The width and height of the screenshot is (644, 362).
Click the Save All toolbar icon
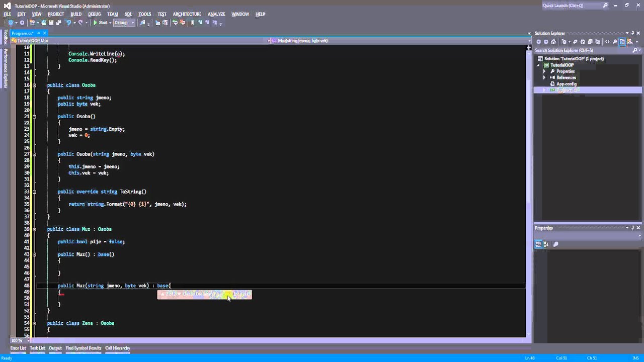point(58,23)
